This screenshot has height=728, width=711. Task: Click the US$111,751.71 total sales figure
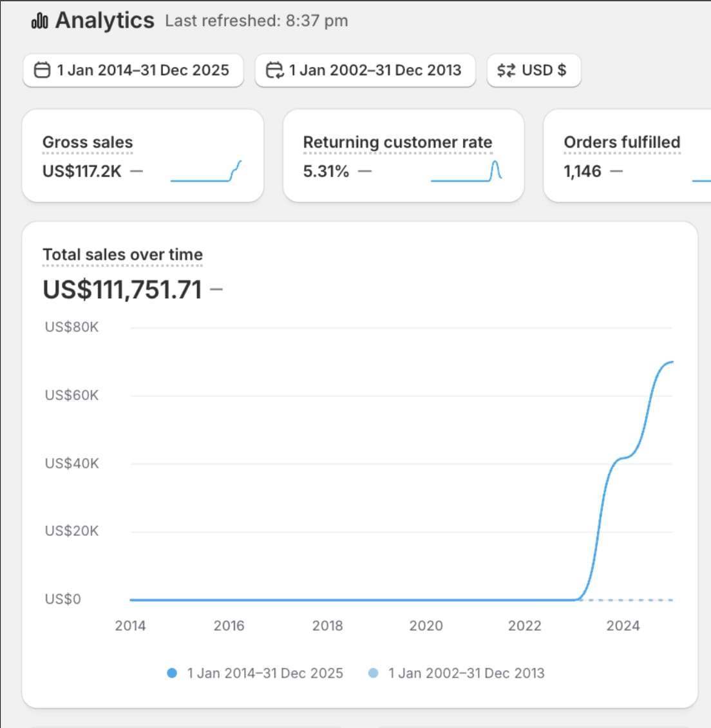pos(122,290)
